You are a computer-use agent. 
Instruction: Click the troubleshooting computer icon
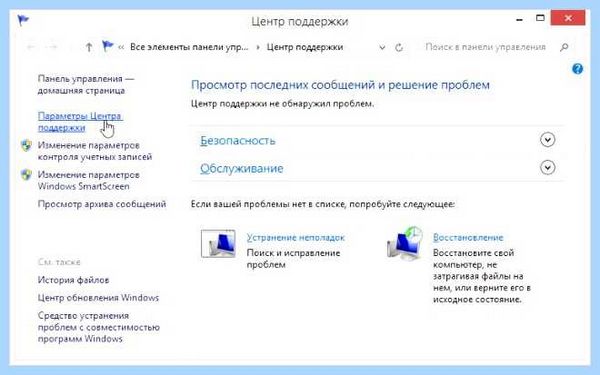[218, 243]
